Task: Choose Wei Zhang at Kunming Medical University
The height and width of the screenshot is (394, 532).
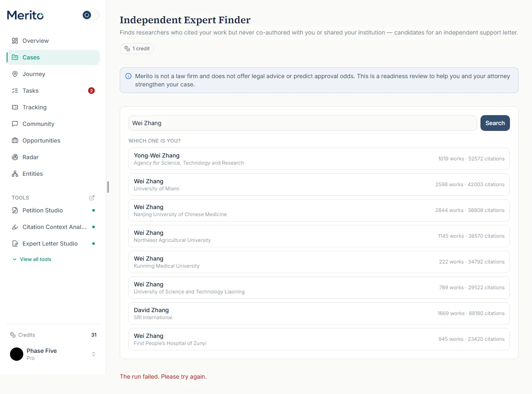Action: (319, 262)
